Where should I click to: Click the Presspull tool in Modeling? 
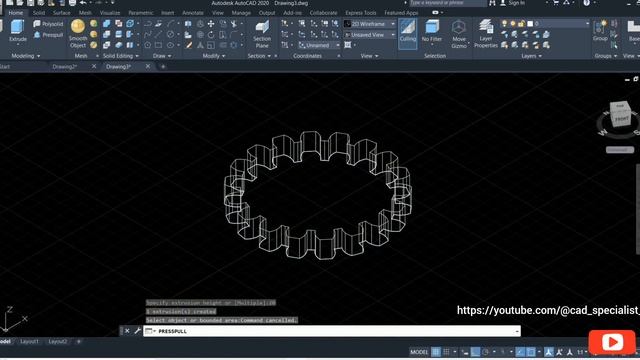[x=48, y=35]
